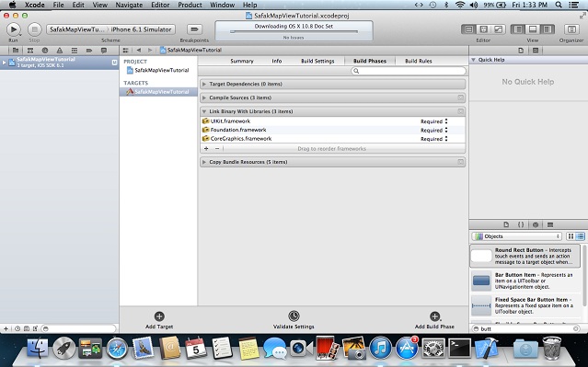Click Validate Settings button
Screen dimensions: 588x367
(x=294, y=320)
